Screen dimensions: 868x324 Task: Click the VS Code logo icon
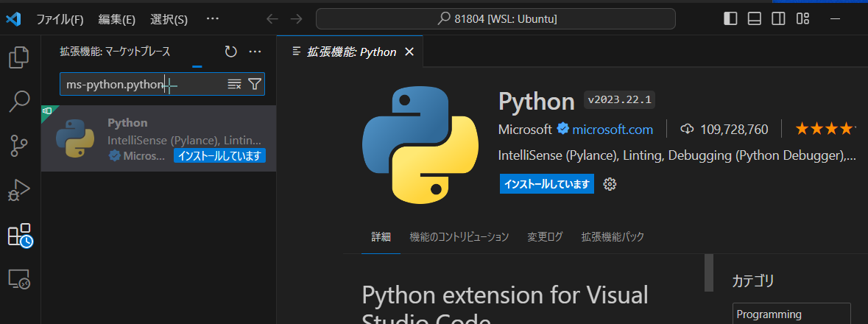(13, 19)
